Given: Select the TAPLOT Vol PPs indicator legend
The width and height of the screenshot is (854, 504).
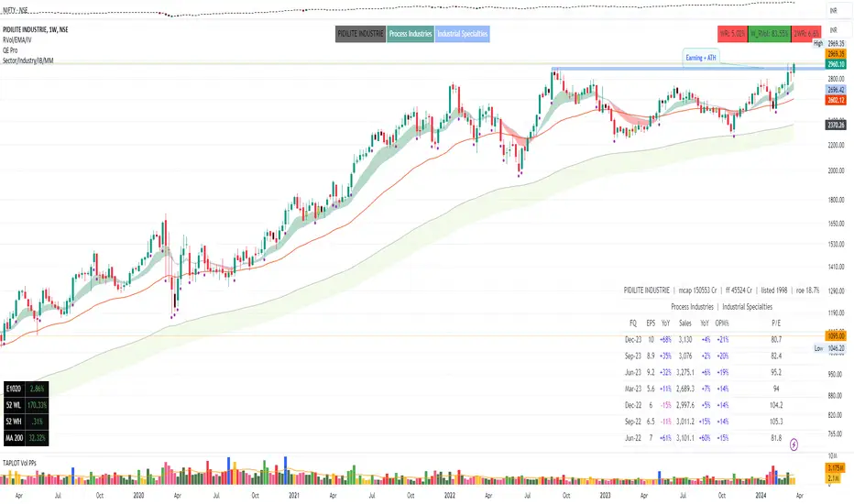Looking at the screenshot, I should click(19, 463).
